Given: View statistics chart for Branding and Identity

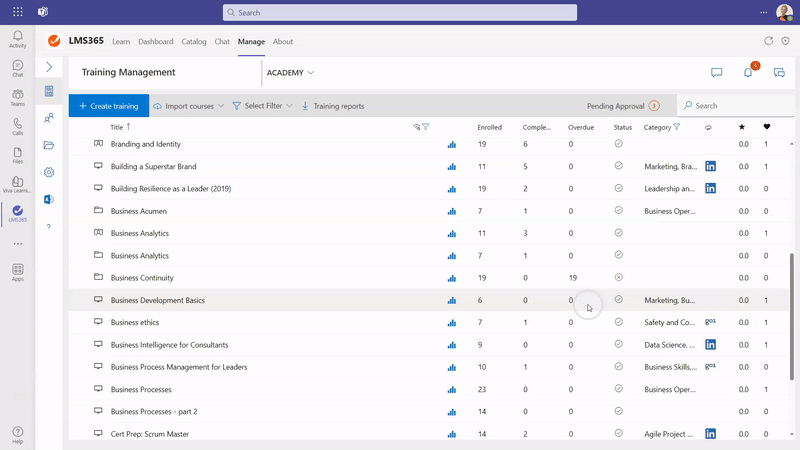Looking at the screenshot, I should 452,144.
